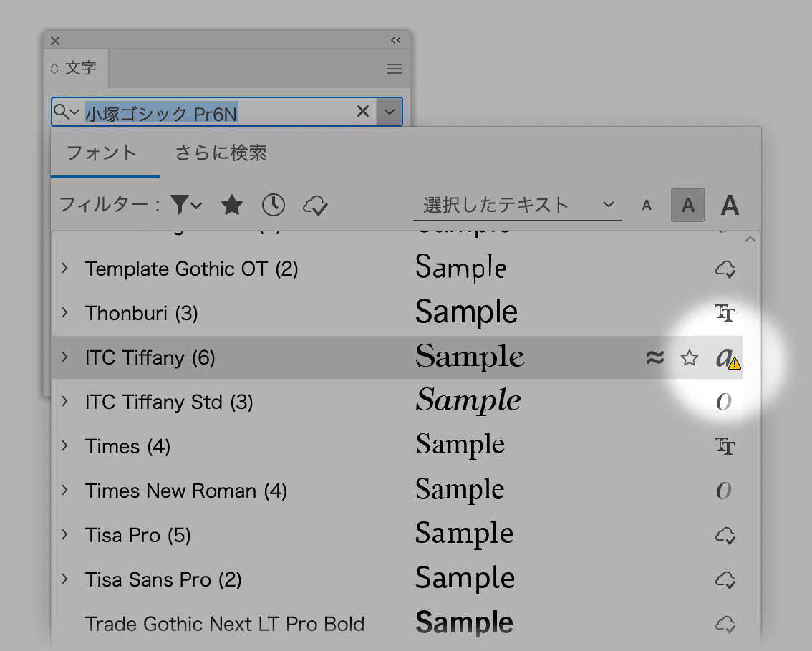Click Trade Gothic Next bold Sample preview
The image size is (812, 651).
[x=464, y=622]
